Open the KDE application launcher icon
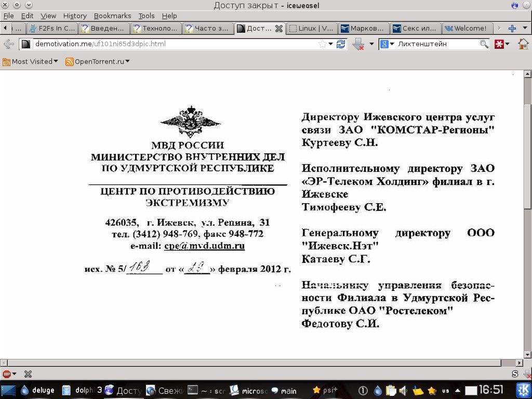Screen dimensions: 532x399 coord(522,390)
